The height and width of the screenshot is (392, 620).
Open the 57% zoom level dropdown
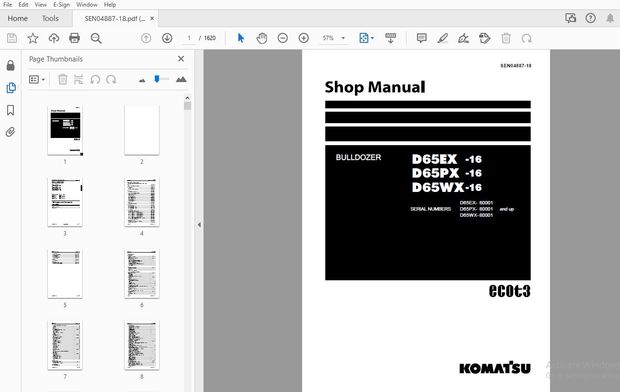click(334, 38)
